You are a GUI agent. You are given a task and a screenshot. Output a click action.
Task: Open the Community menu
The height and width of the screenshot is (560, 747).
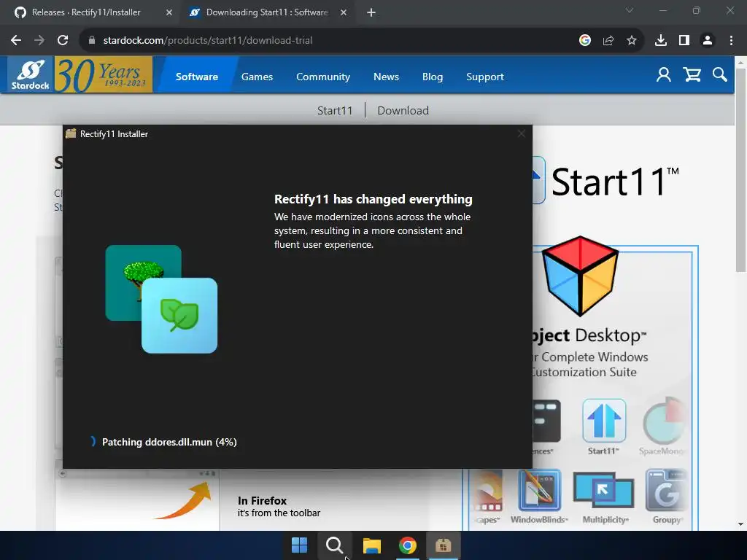(323, 77)
